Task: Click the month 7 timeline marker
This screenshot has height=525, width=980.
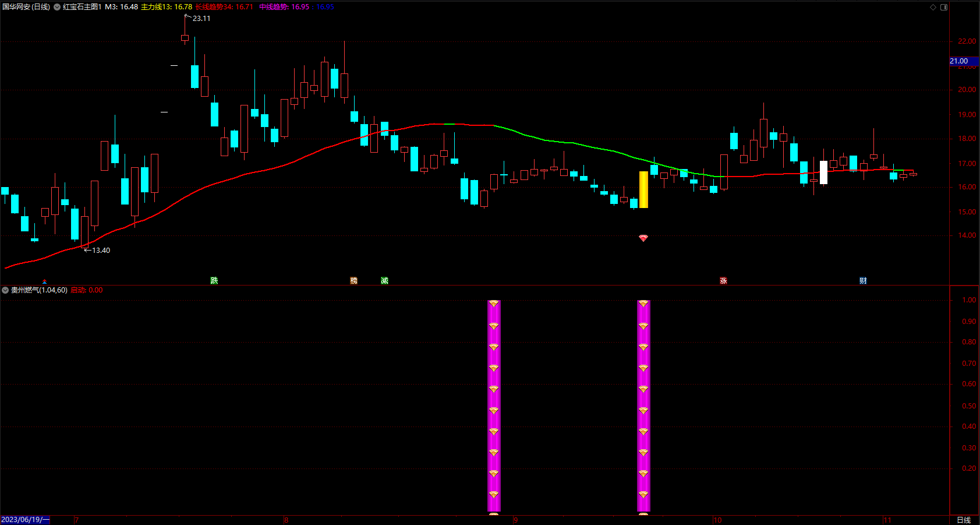Action: 77,520
